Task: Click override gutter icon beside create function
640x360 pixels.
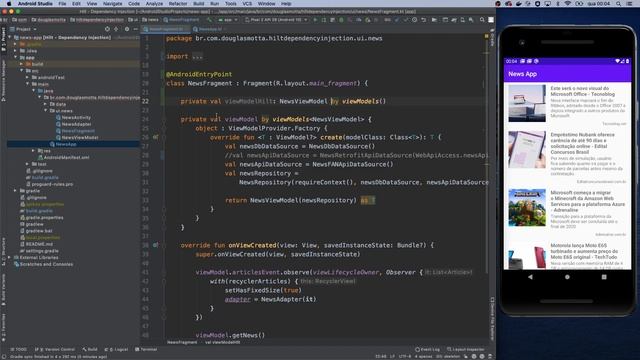Action: pyautogui.click(x=156, y=138)
